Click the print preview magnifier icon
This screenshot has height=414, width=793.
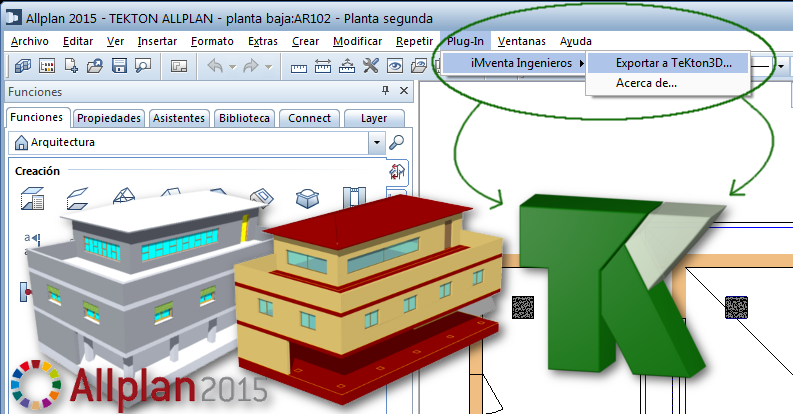click(143, 66)
